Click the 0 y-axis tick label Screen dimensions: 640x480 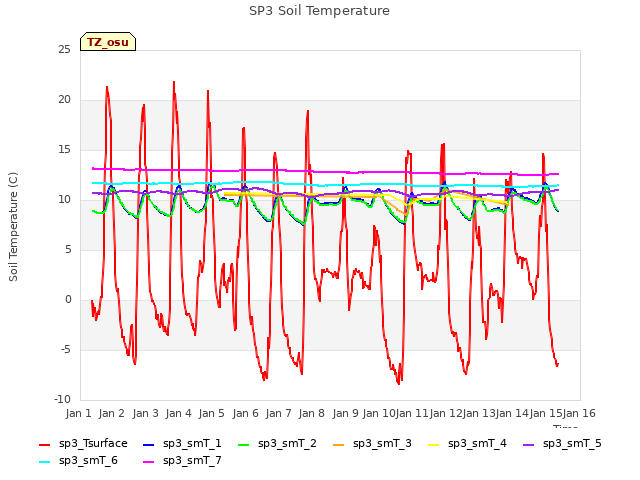(68, 300)
